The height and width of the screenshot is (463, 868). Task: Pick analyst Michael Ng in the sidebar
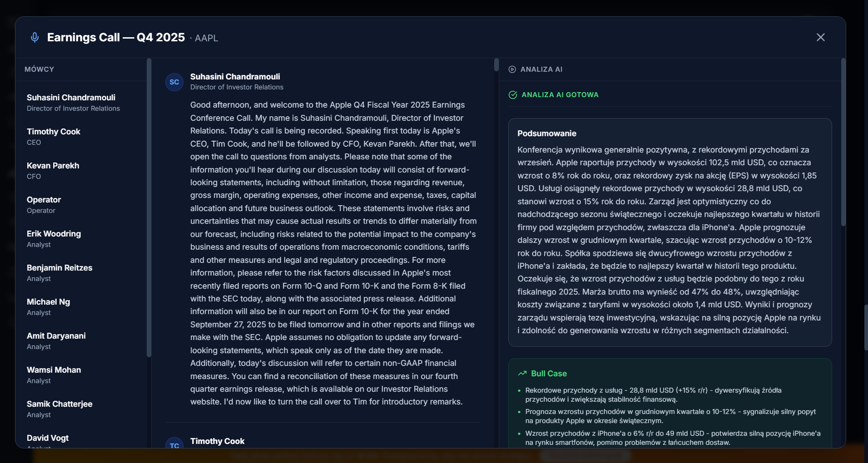pyautogui.click(x=49, y=307)
